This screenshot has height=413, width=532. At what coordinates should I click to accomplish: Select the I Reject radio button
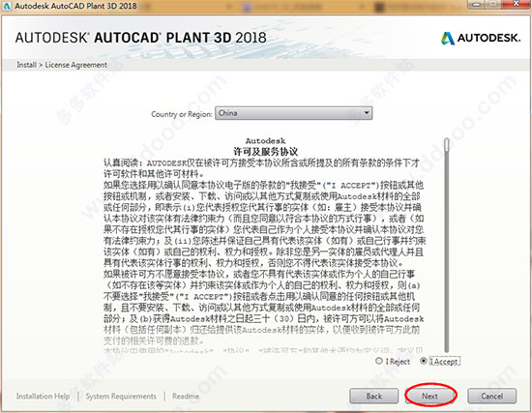379,361
